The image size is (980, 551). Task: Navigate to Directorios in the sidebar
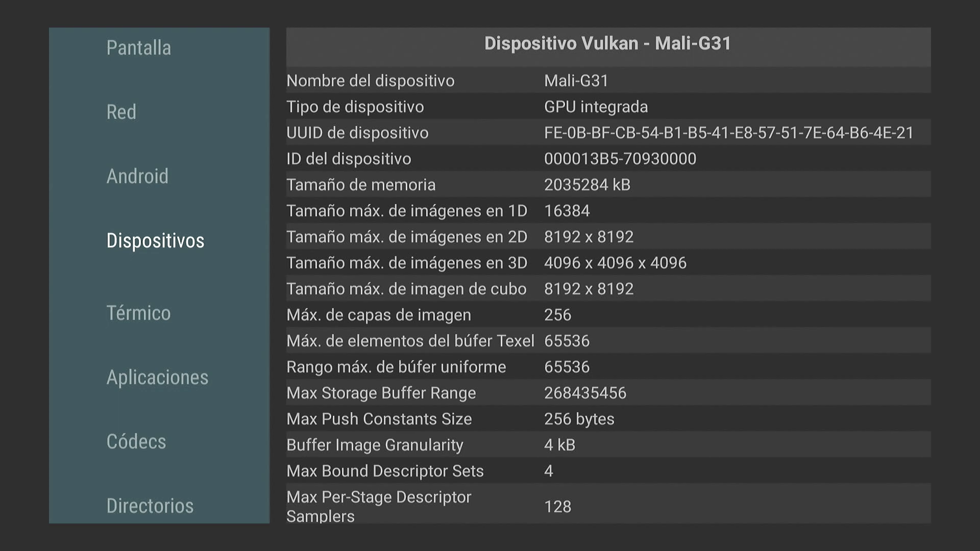click(150, 506)
